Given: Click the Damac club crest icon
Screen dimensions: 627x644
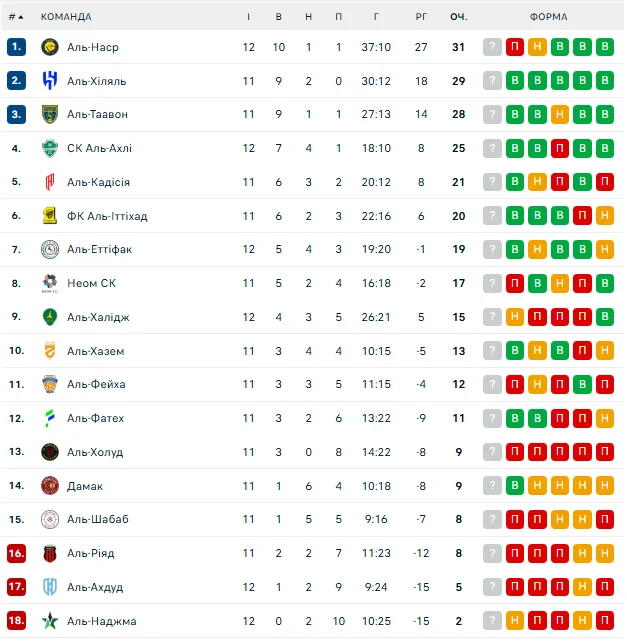Looking at the screenshot, I should click(x=50, y=486).
